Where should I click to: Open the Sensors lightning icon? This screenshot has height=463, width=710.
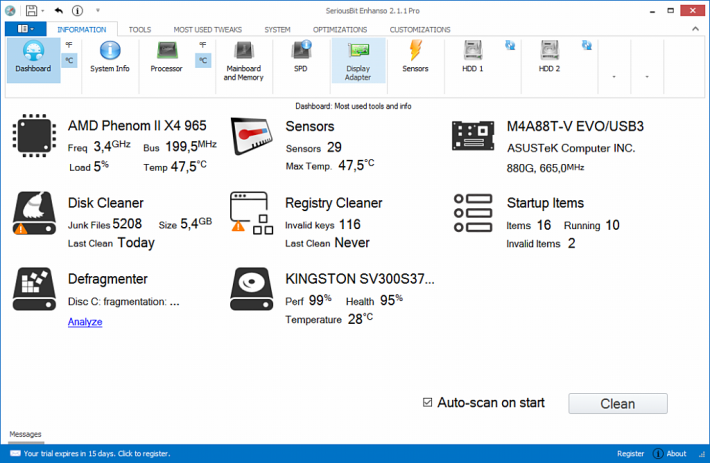pyautogui.click(x=415, y=57)
